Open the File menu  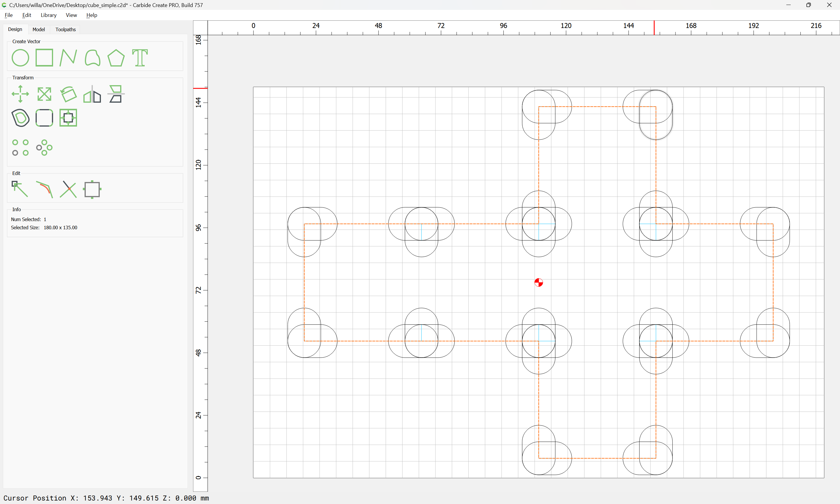[x=8, y=15]
